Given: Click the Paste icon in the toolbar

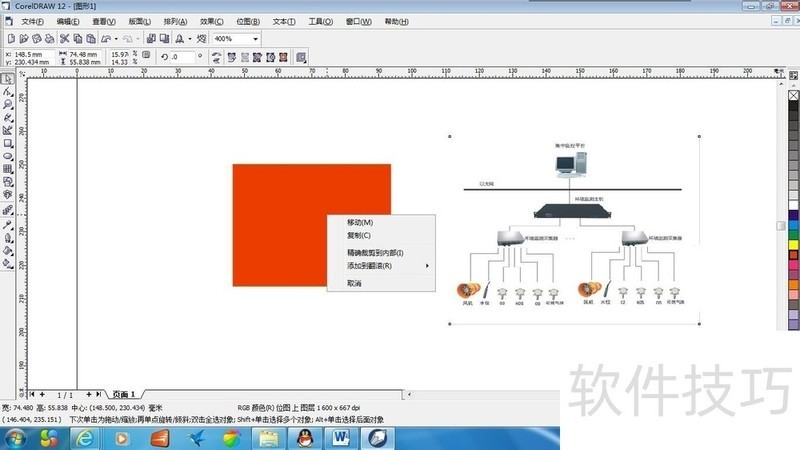Looking at the screenshot, I should pos(92,39).
